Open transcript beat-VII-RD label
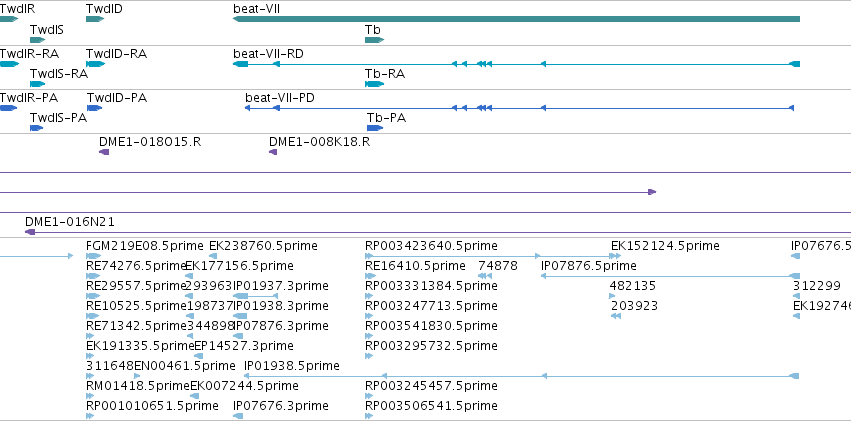 tap(268, 54)
